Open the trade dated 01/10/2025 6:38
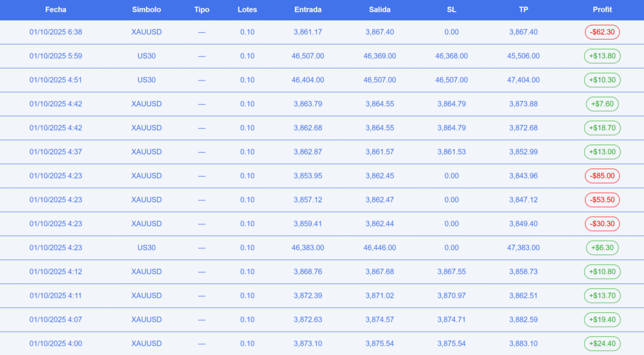This screenshot has height=355, width=644. tap(55, 32)
